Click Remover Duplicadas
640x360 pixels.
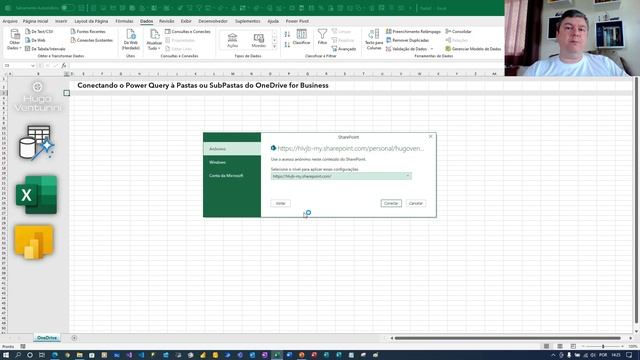pos(407,40)
